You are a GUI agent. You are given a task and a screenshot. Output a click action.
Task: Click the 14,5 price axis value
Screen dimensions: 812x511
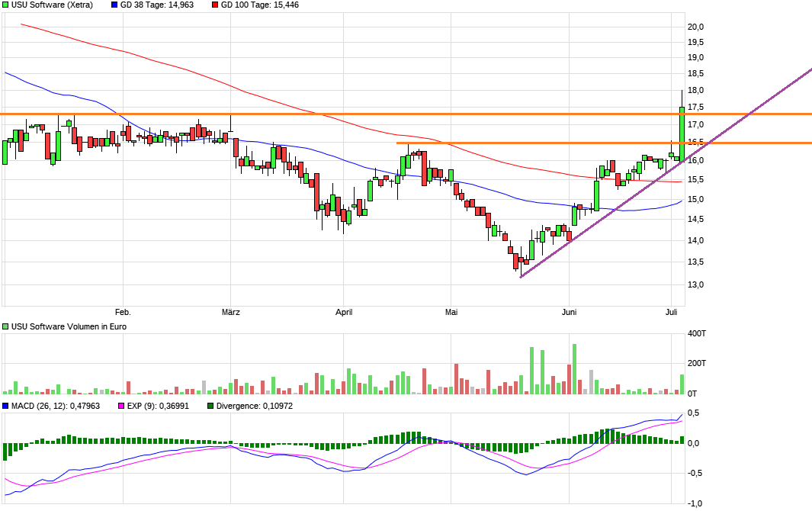click(x=695, y=219)
